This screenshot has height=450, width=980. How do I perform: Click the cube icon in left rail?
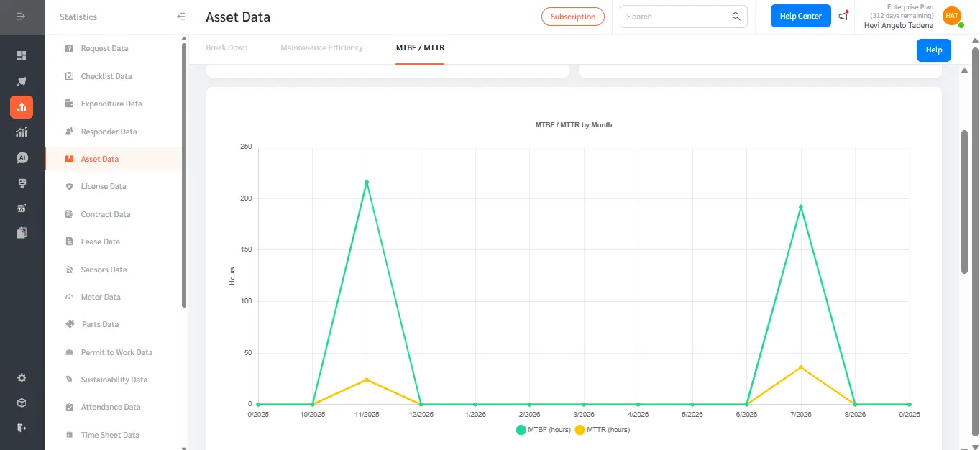click(22, 403)
